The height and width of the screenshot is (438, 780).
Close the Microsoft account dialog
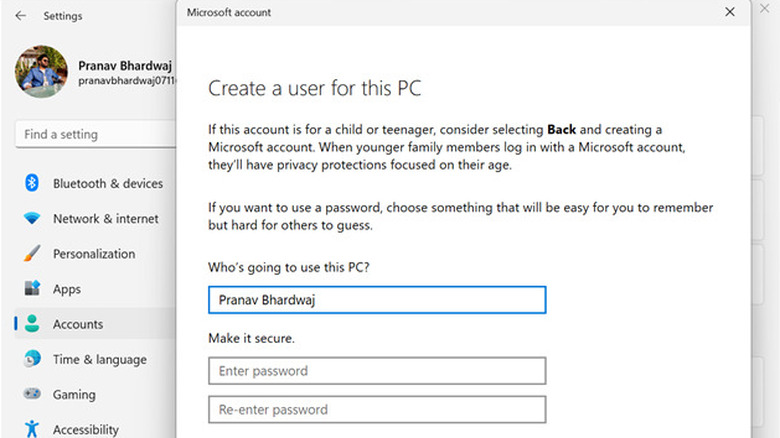(730, 12)
